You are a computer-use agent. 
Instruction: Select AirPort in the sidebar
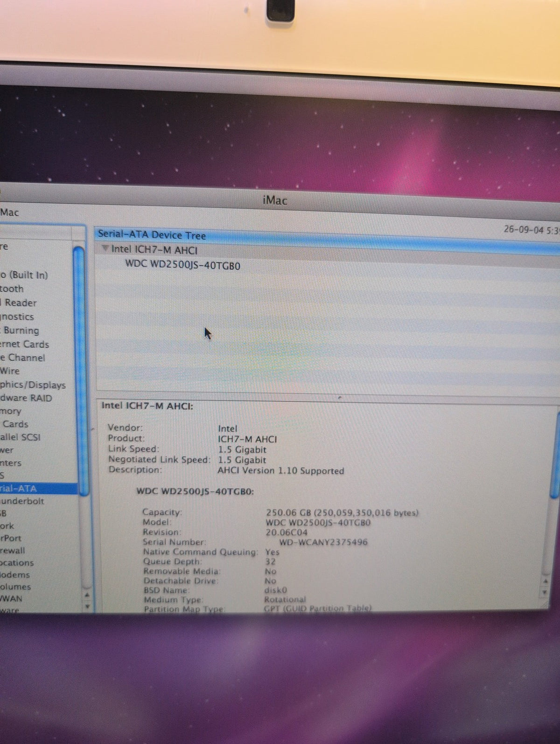[11, 538]
